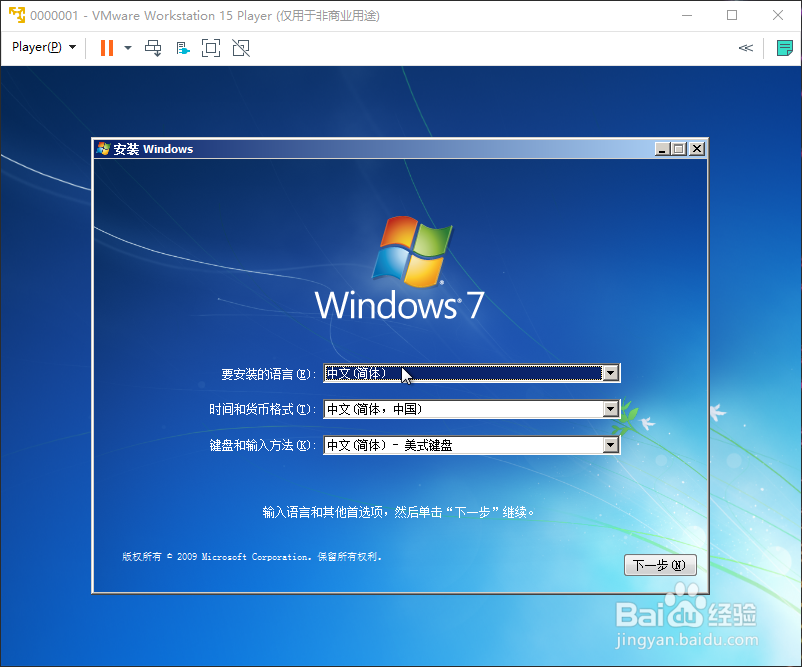Open the Player(P) menu
This screenshot has height=667, width=802.
(43, 47)
